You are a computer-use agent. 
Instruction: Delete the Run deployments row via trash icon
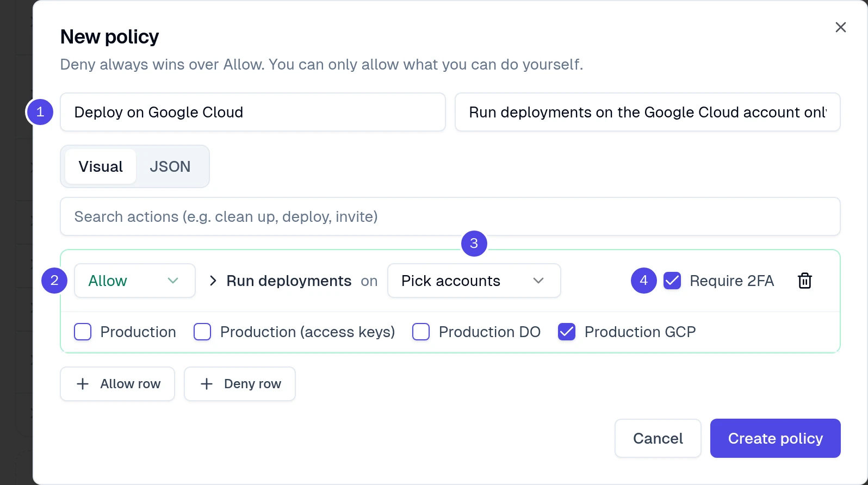pyautogui.click(x=804, y=281)
